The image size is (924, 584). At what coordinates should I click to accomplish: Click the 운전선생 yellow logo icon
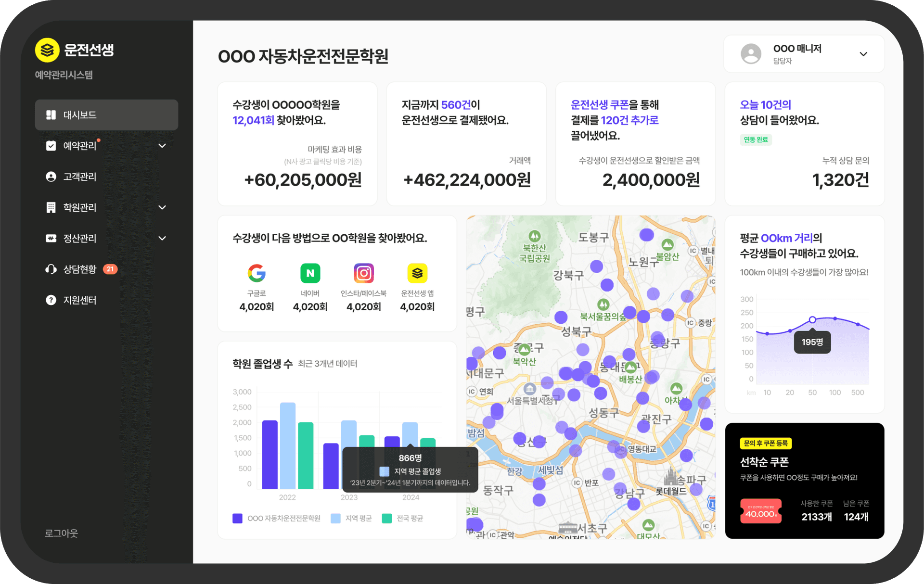coord(47,50)
